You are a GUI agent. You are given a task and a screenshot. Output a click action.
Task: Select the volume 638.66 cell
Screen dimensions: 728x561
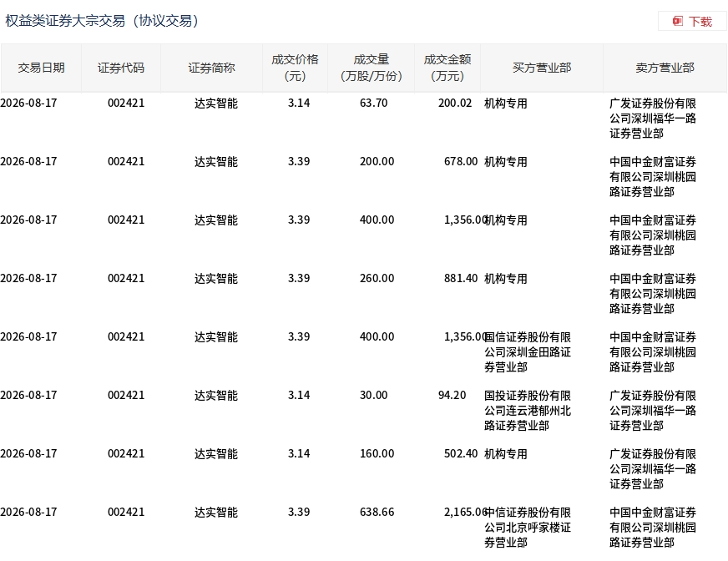click(x=377, y=513)
